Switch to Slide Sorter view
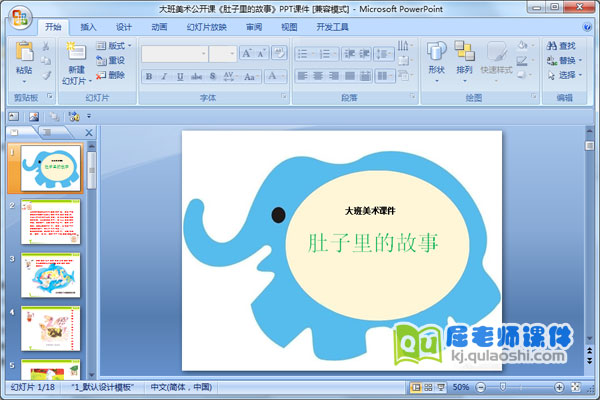Viewport: 600px width, 400px height. pyautogui.click(x=429, y=387)
